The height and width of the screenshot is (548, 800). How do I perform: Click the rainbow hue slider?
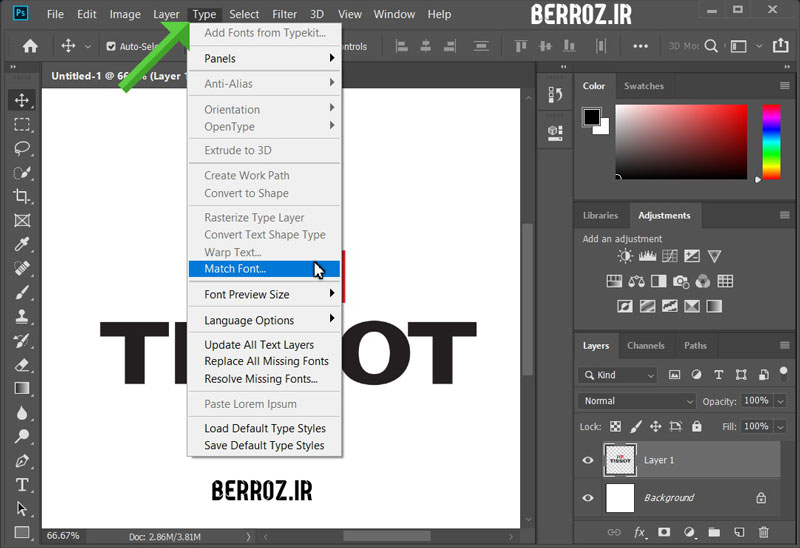point(771,142)
